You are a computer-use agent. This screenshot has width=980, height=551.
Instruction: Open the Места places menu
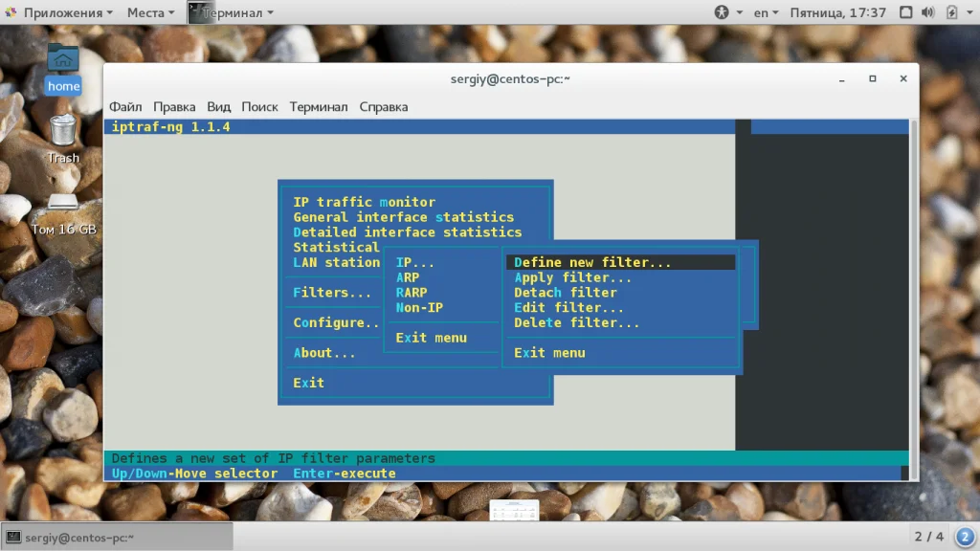pyautogui.click(x=150, y=12)
